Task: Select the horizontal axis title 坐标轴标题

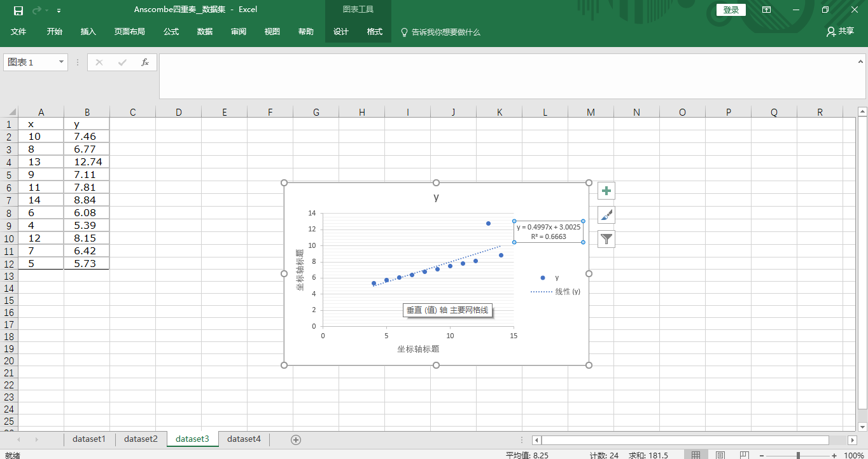Action: point(418,348)
